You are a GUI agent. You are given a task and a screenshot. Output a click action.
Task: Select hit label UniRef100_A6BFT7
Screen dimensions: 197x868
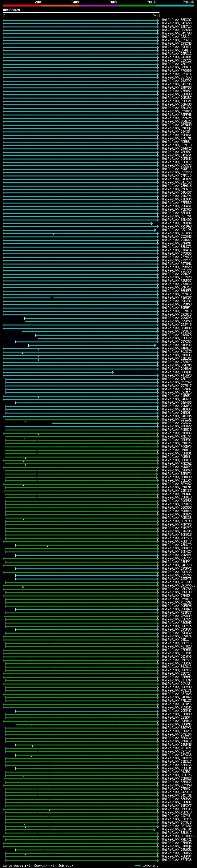(x=177, y=542)
